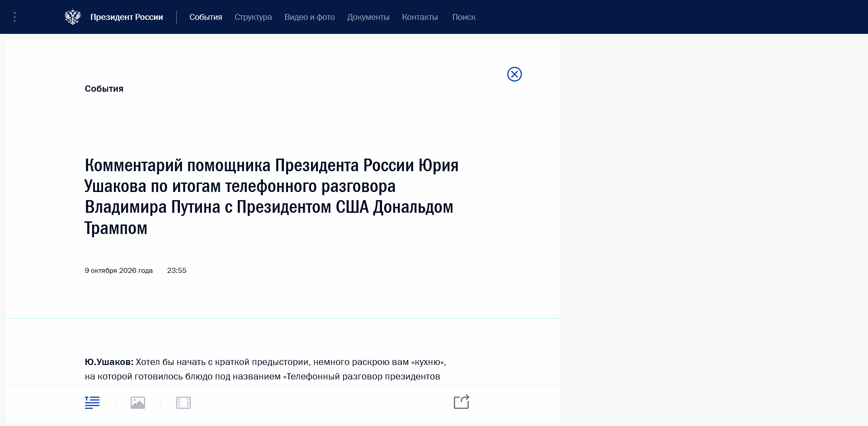Image resolution: width=868 pixels, height=426 pixels.
Task: Click the События section heading
Action: click(x=104, y=89)
